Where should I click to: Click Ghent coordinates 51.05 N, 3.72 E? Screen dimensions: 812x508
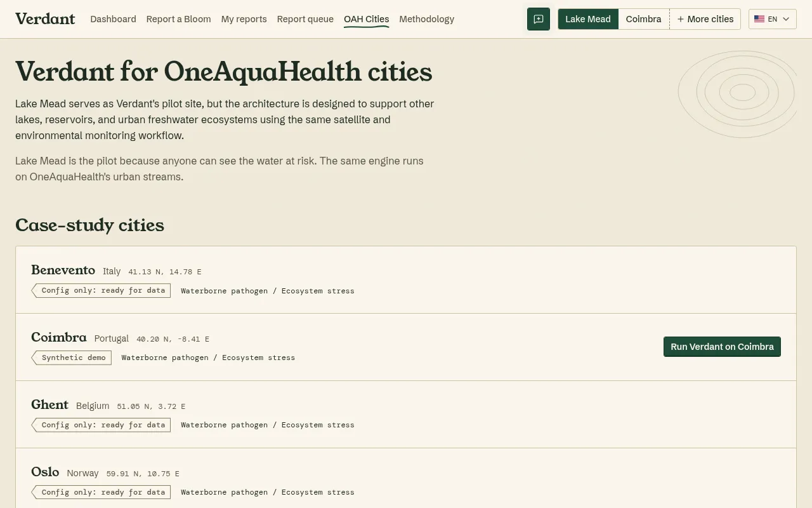[151, 406]
